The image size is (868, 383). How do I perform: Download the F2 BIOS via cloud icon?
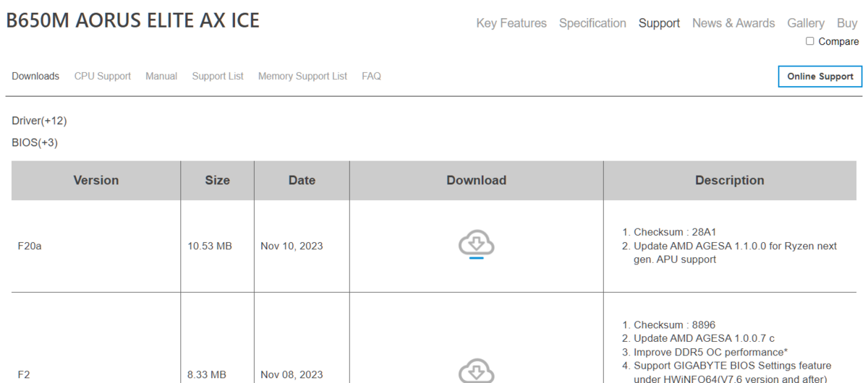tap(476, 371)
